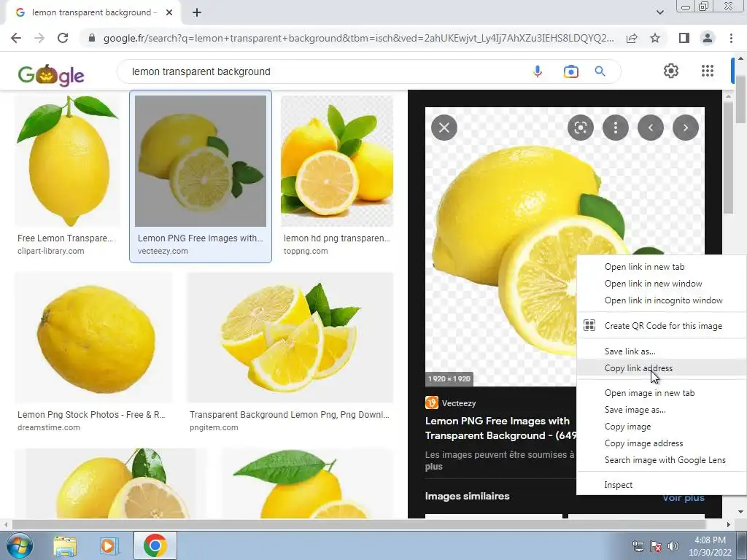Click the Google Halloween logo
Viewport: 747px width, 560px height.
pos(51,74)
